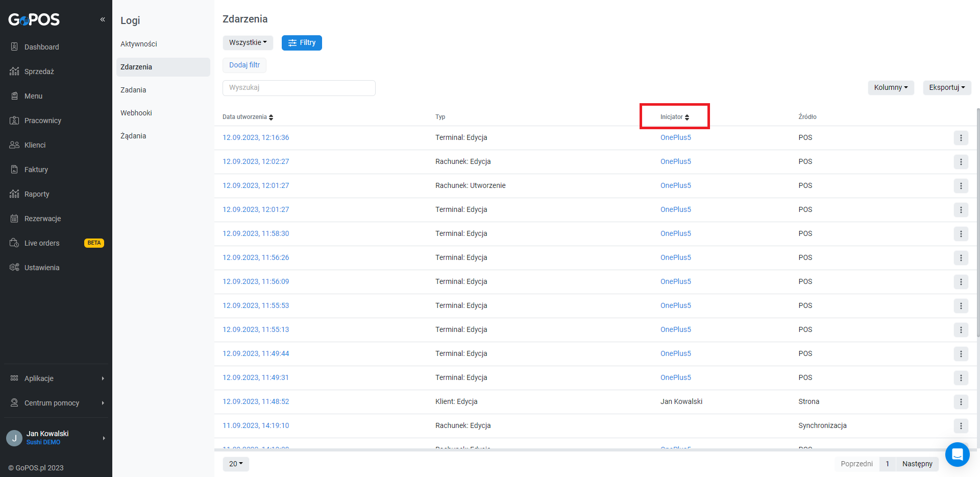Open Sprzedaż via its chart icon

14,71
